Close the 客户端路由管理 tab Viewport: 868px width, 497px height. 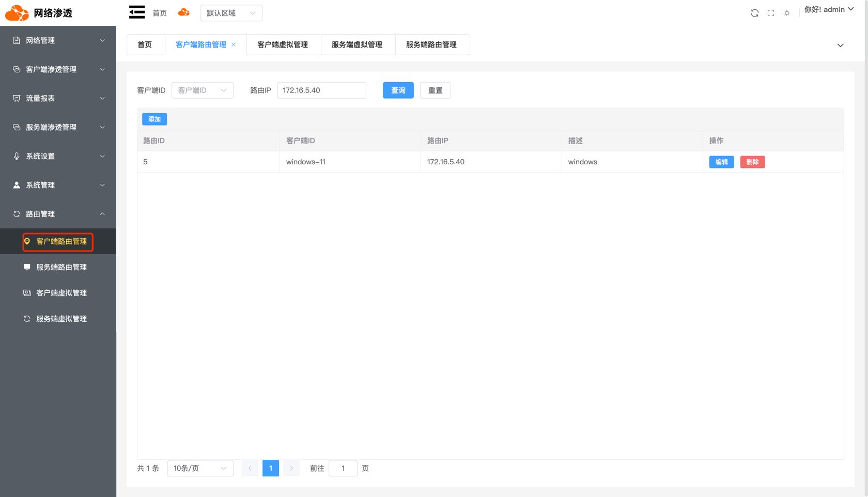(x=234, y=44)
